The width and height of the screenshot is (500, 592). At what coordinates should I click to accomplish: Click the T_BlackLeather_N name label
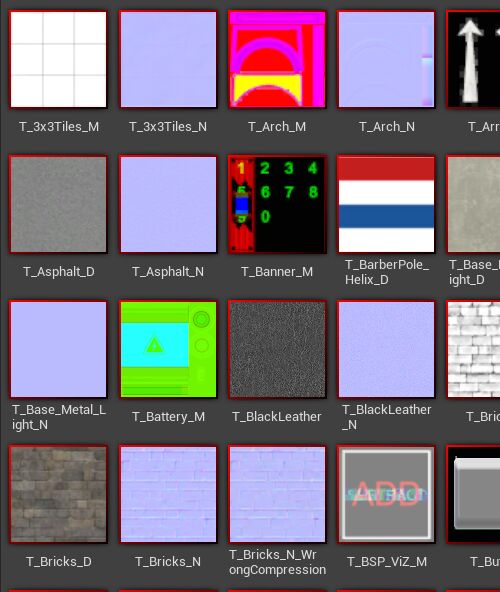(x=386, y=417)
